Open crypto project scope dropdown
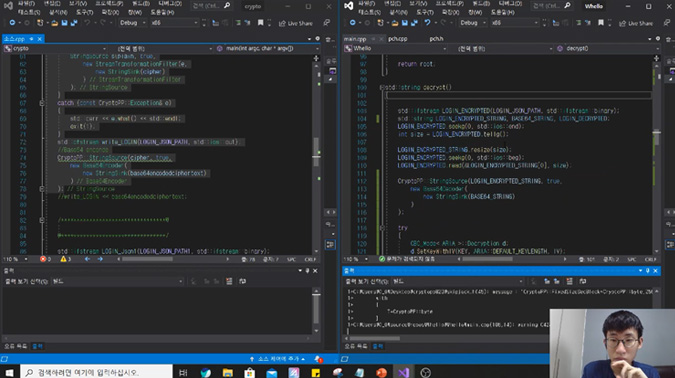The width and height of the screenshot is (675, 378). [55, 49]
